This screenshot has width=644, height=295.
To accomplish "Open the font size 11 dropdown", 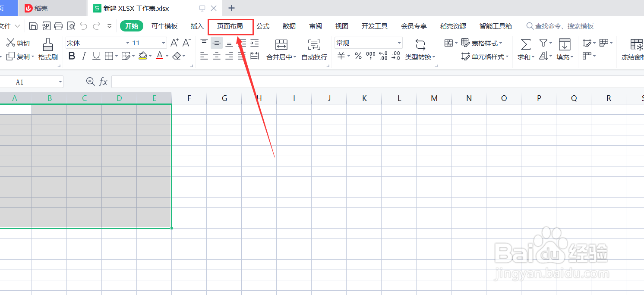I will pos(164,43).
